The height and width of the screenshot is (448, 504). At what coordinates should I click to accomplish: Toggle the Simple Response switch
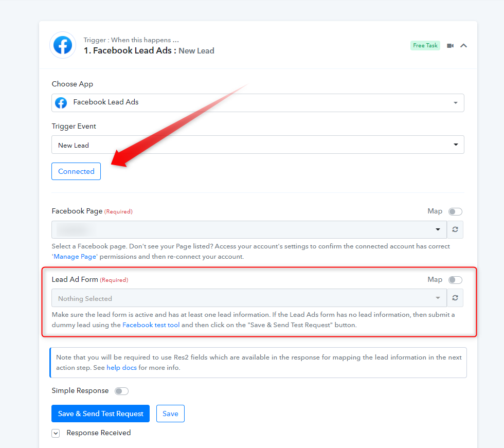[x=121, y=391]
